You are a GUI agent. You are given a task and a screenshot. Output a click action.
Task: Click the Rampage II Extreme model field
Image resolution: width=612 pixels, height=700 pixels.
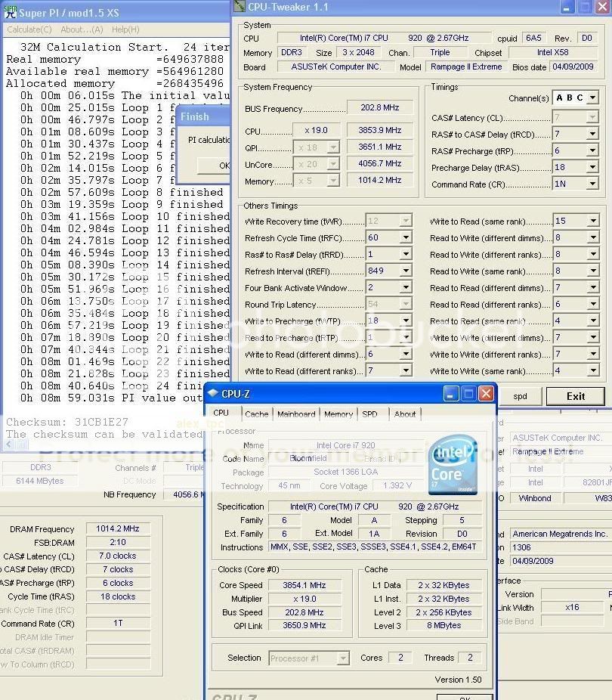pyautogui.click(x=465, y=67)
